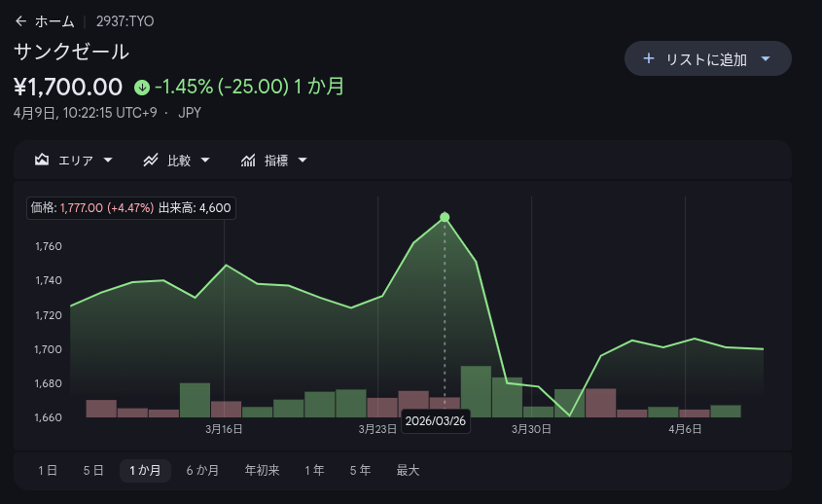The image size is (822, 504).
Task: Select the 最大 time range
Action: [x=408, y=471]
